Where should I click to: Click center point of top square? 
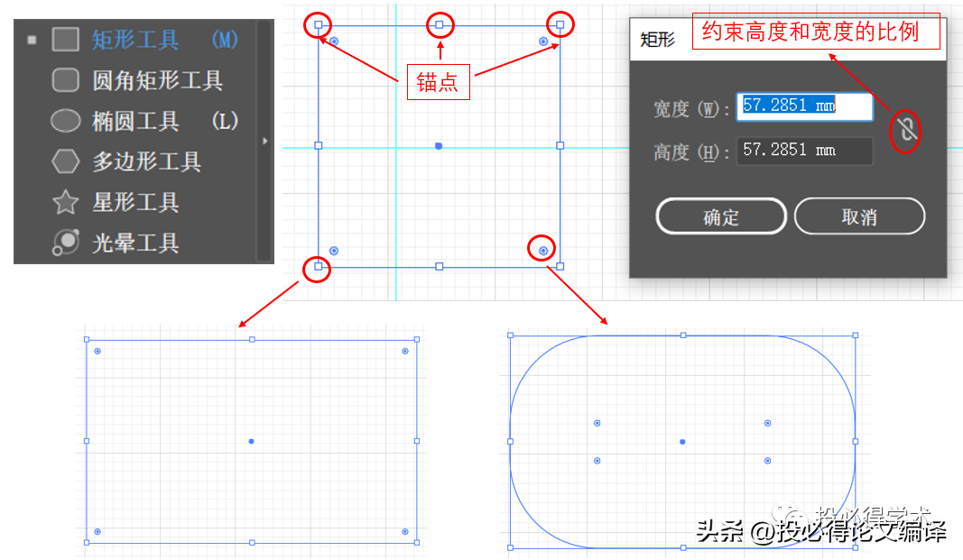(x=439, y=146)
